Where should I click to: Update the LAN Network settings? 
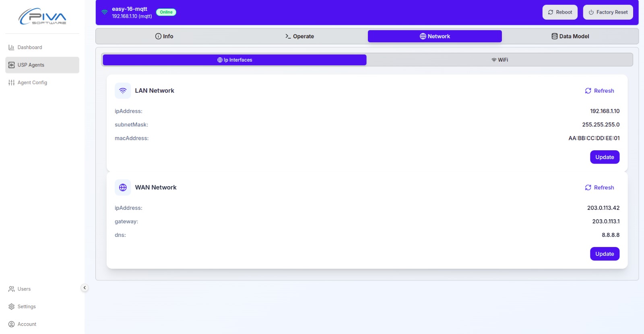(x=605, y=157)
